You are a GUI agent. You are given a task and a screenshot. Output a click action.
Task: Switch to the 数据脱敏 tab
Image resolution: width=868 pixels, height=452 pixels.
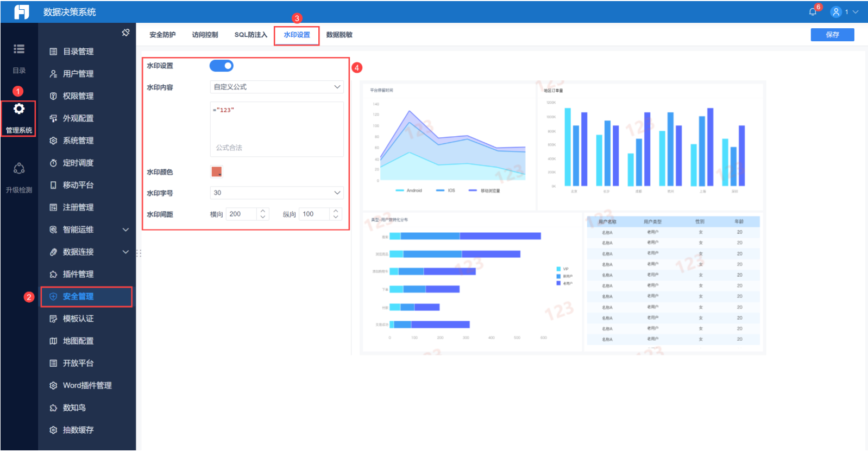coord(339,35)
